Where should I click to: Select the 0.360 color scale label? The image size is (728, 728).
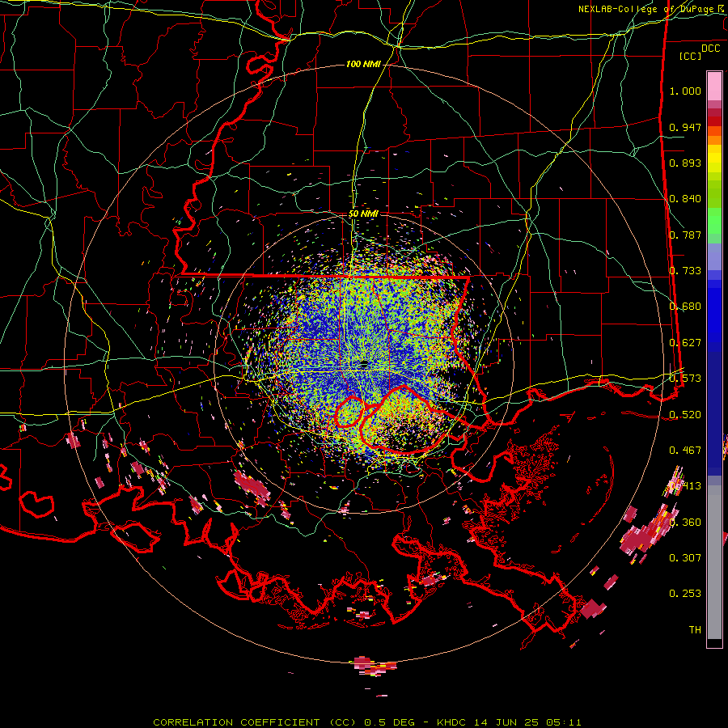point(685,523)
